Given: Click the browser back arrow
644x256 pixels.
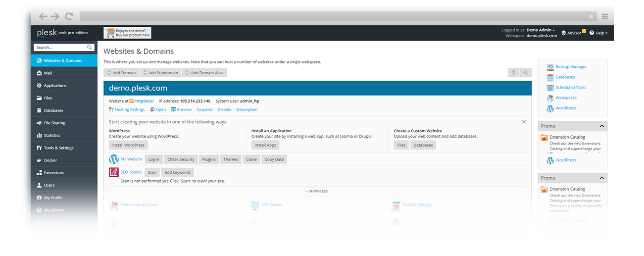Looking at the screenshot, I should pos(43,16).
